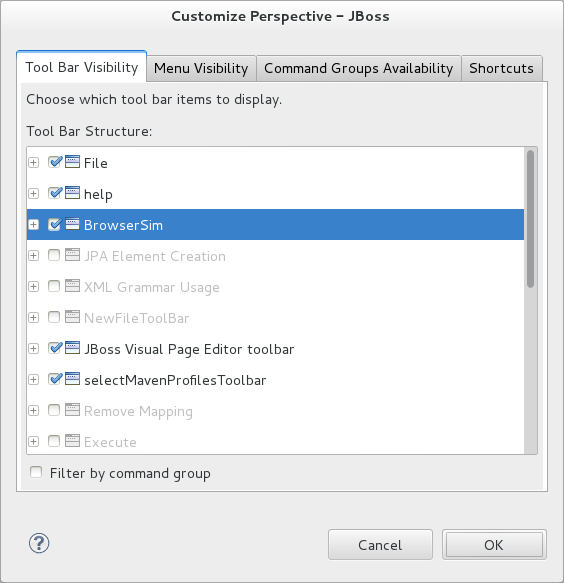Expand the JPA Element Creation node
564x583 pixels.
click(x=33, y=255)
